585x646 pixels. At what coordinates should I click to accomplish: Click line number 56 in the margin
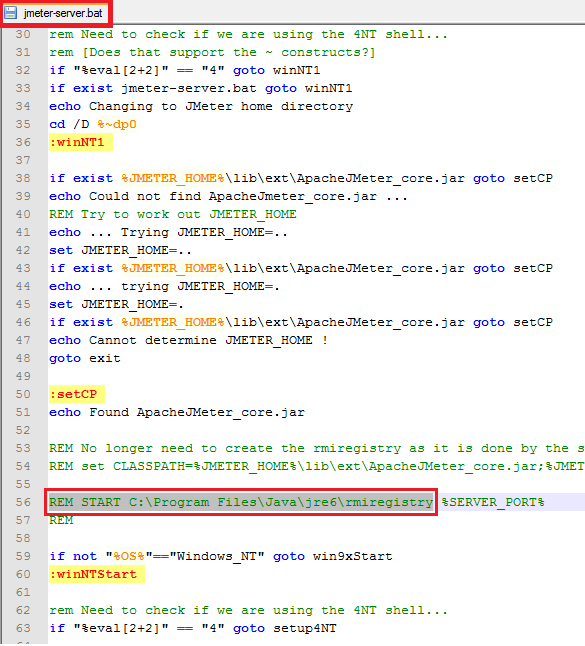[23, 502]
